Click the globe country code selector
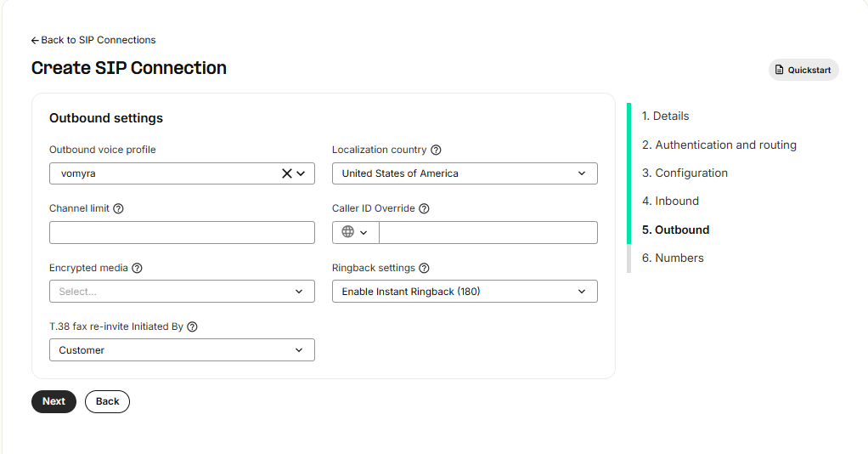The image size is (868, 454). coord(355,232)
